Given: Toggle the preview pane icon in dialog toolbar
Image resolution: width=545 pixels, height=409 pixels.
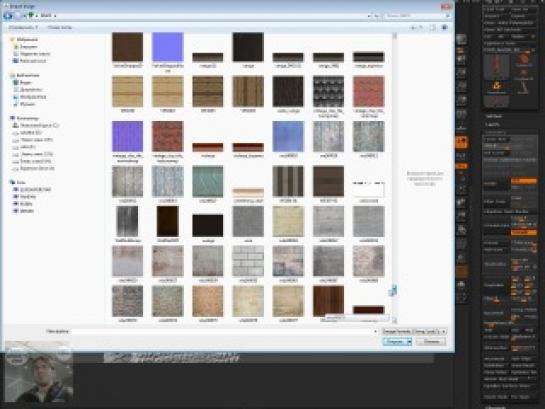Looking at the screenshot, I should (432, 27).
